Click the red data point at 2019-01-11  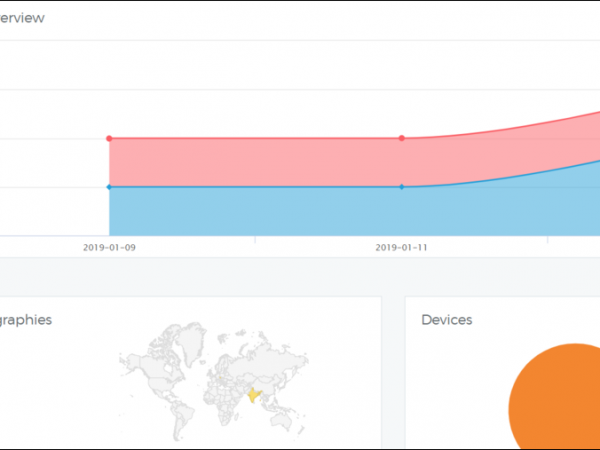point(401,138)
